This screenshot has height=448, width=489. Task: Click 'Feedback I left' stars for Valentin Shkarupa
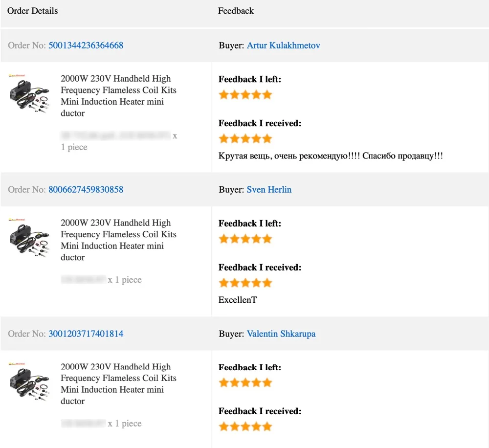245,382
